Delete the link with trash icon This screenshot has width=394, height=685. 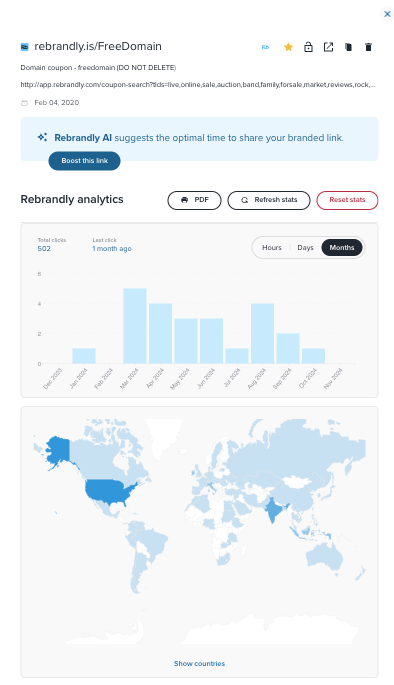pos(368,47)
